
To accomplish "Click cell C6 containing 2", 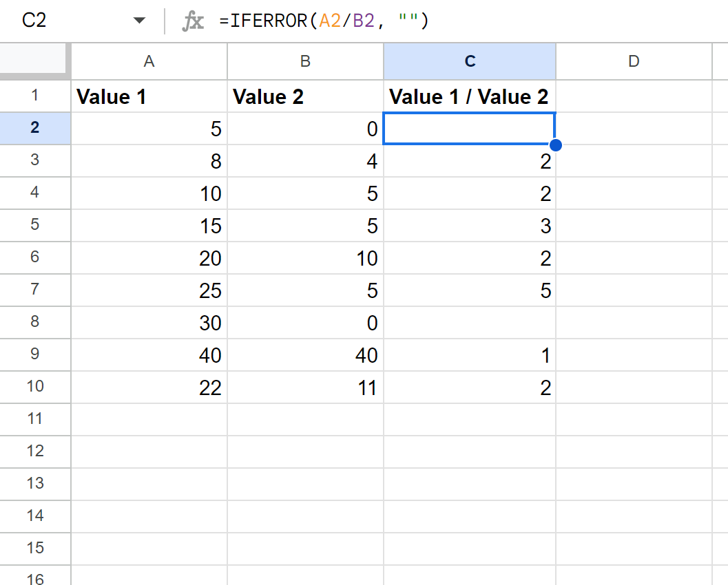I will click(470, 257).
